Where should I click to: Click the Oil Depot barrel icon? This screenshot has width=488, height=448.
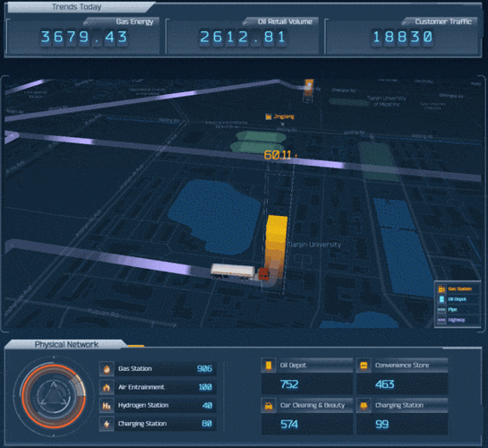[x=269, y=366]
